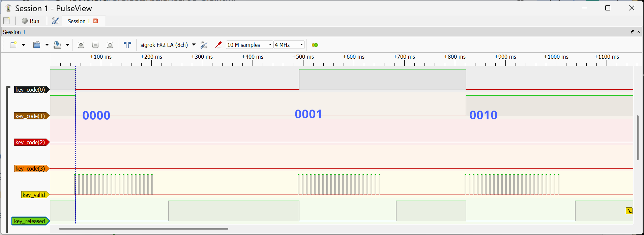Image resolution: width=644 pixels, height=235 pixels.
Task: Zoom in on the waveform view
Action: pyautogui.click(x=81, y=45)
